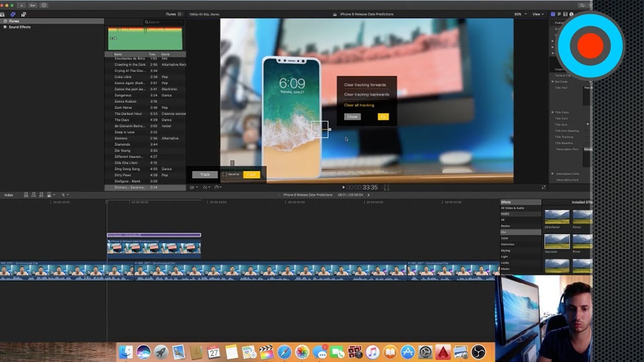Click the append clip timeline button

[41, 195]
